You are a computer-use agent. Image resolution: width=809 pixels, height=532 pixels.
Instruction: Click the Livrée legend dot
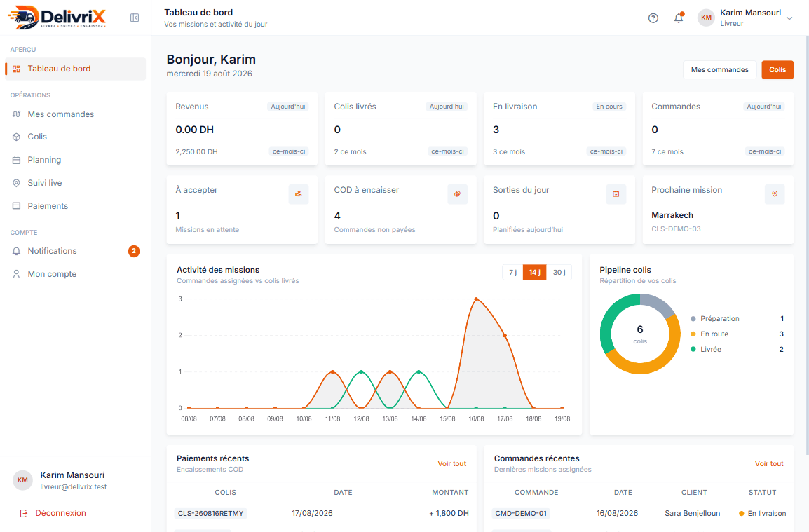click(693, 349)
